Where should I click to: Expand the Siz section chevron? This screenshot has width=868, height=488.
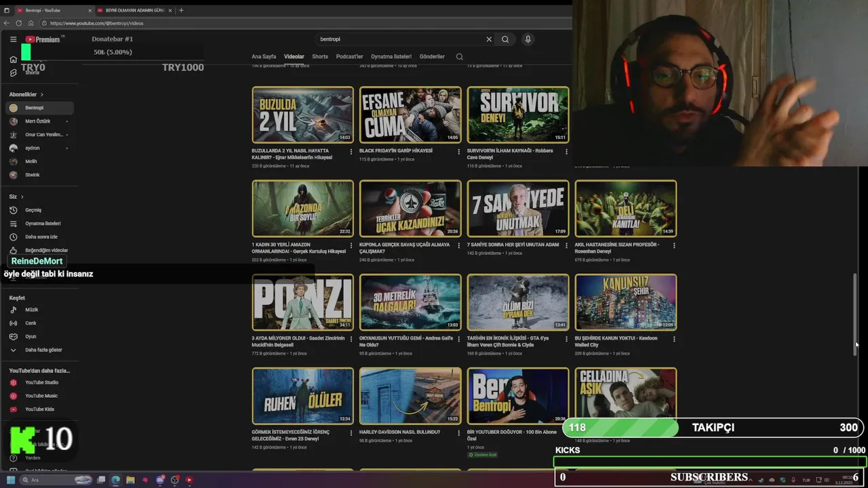pos(22,197)
